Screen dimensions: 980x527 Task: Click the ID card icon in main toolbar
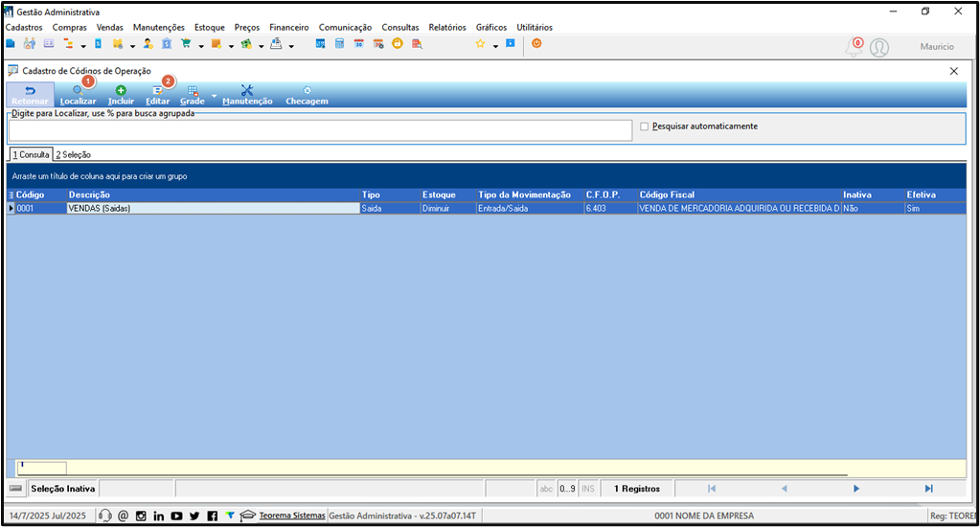point(49,43)
